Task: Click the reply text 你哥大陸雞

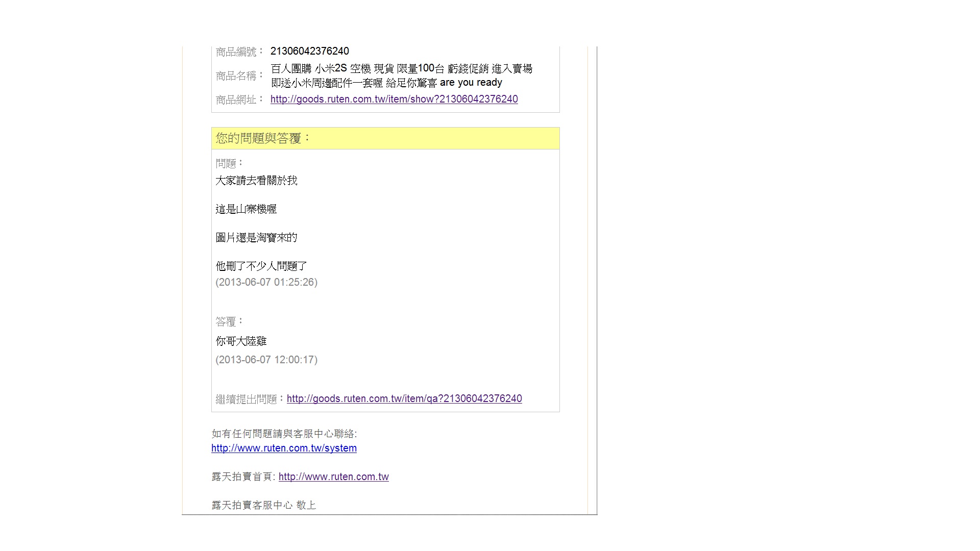Action: pos(241,341)
